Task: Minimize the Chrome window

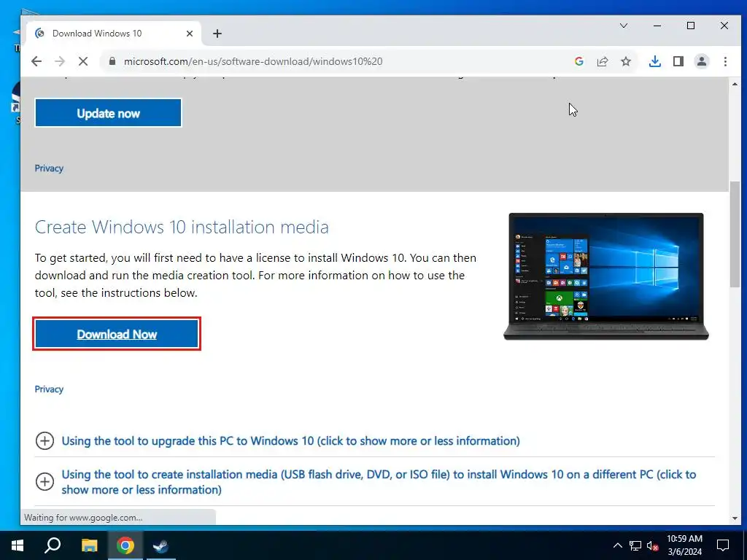Action: (657, 26)
